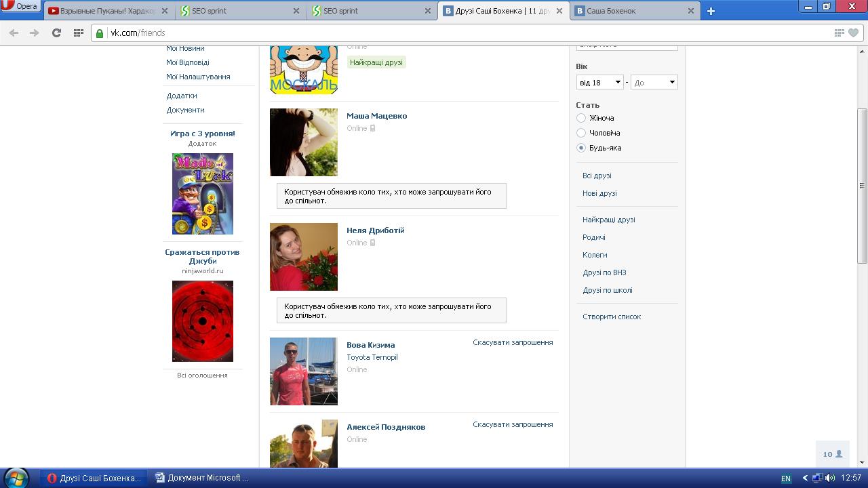Viewport: 868px width, 488px height.
Task: Select the Будь-яка gender radio button
Action: click(x=581, y=148)
